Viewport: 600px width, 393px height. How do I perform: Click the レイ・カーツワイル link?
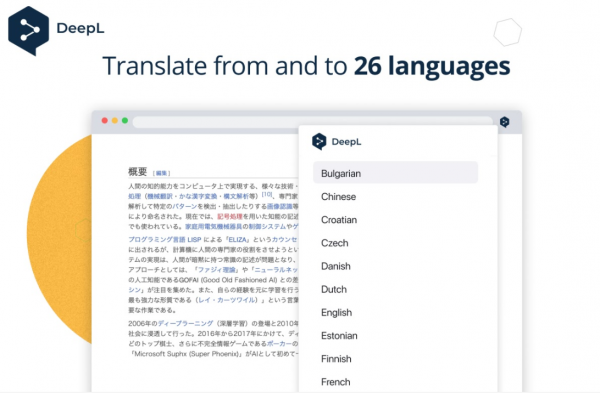tap(228, 300)
